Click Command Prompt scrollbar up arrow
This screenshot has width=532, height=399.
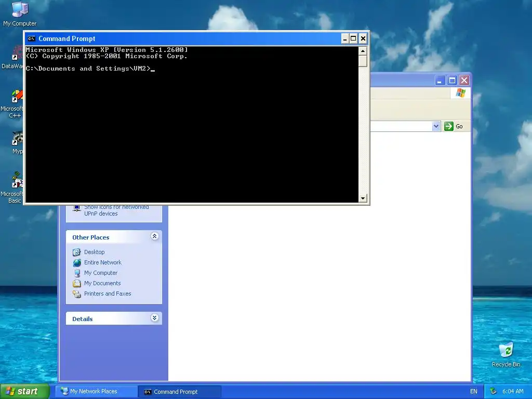(x=363, y=51)
